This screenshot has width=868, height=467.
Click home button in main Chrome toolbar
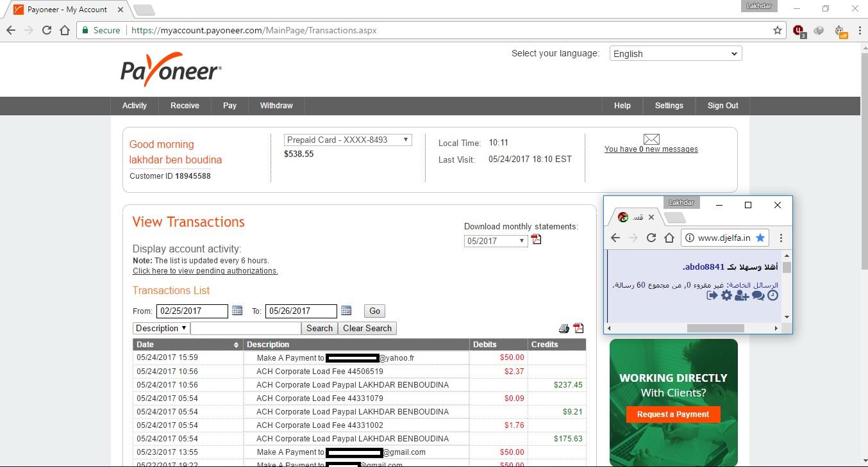(x=64, y=30)
